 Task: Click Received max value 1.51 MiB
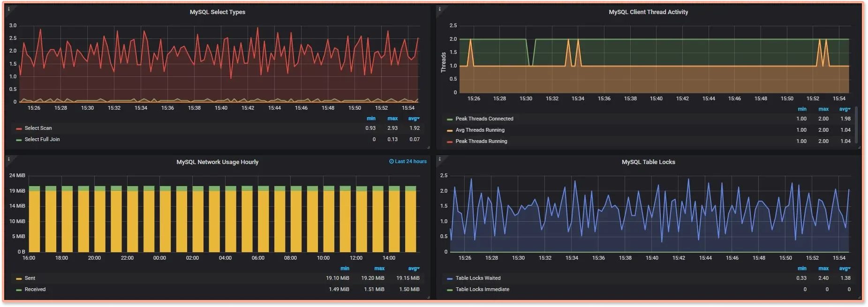point(374,289)
